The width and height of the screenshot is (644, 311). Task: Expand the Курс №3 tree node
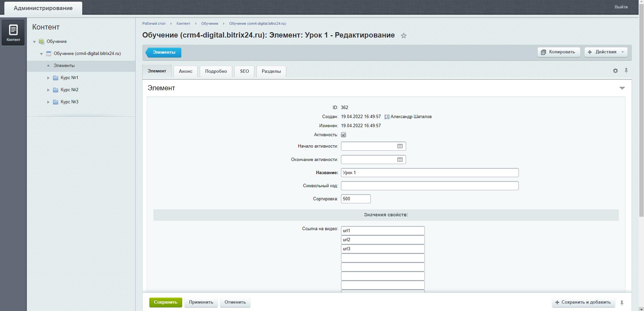pos(48,102)
